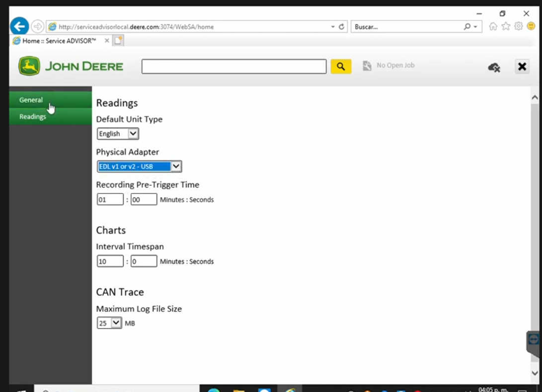Refresh the page using the refresh icon
Screen dimensions: 542x392
(x=342, y=27)
